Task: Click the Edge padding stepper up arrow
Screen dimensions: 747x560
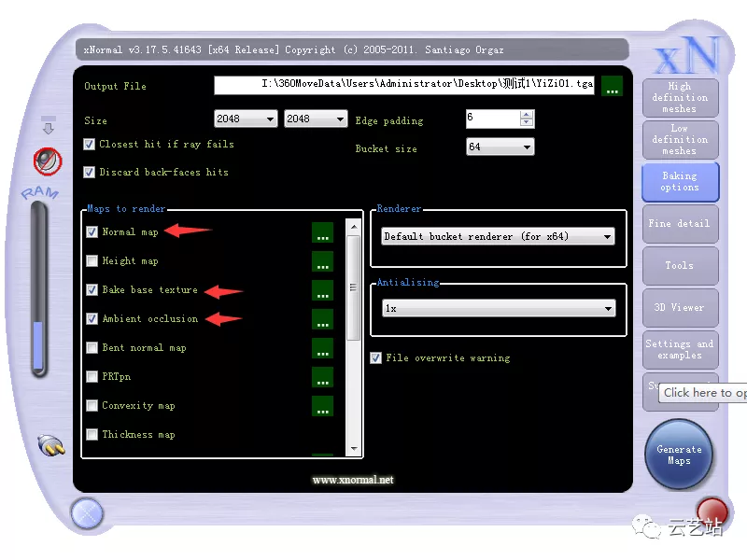Action: tap(527, 115)
